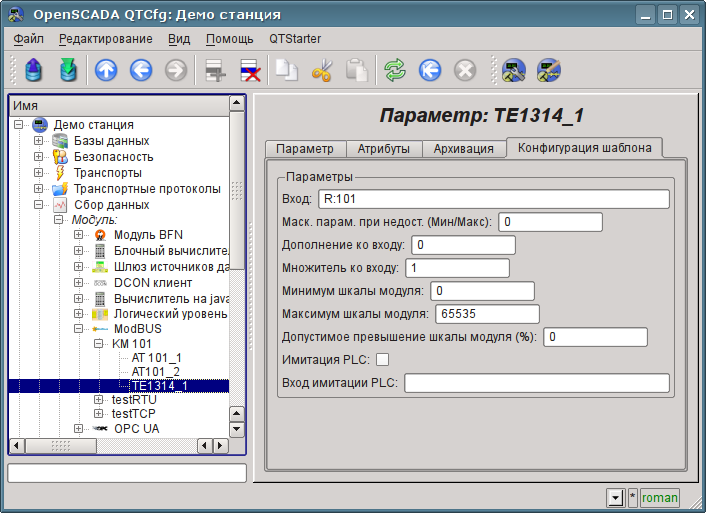Navigate back with the left arrow icon
Image resolution: width=706 pixels, height=513 pixels.
140,70
